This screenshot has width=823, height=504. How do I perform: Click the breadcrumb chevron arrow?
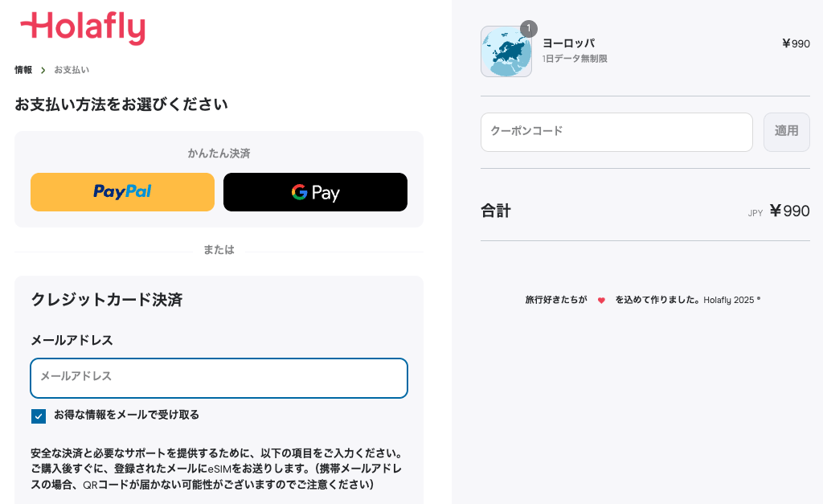pyautogui.click(x=43, y=71)
